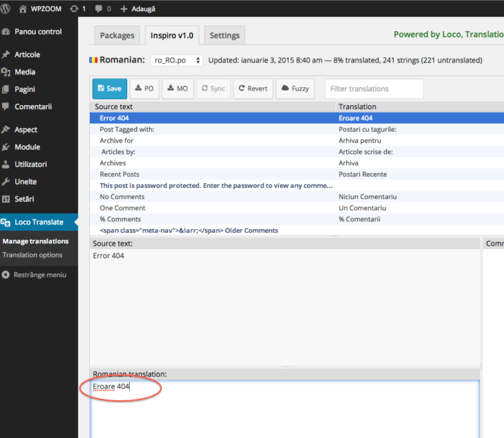Download the PO file

click(x=144, y=89)
